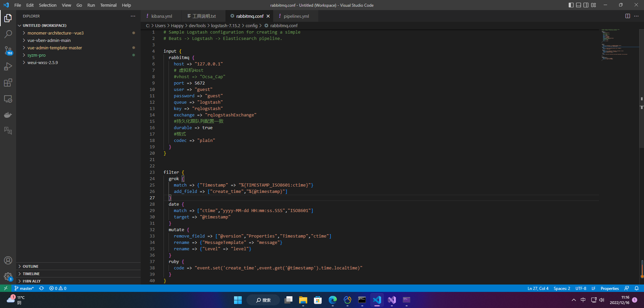Screen dimensions: 644x308
Task: Click devTools in the breadcrumb path
Action: click(197, 25)
